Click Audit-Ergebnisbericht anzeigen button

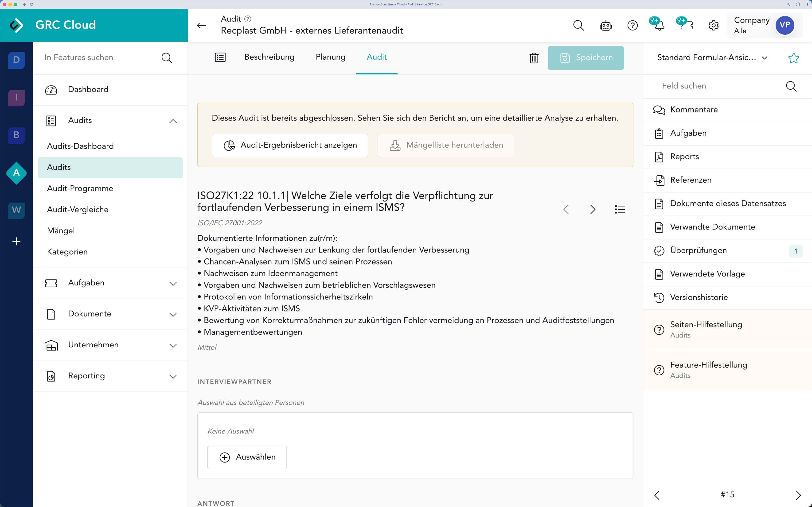pos(290,145)
